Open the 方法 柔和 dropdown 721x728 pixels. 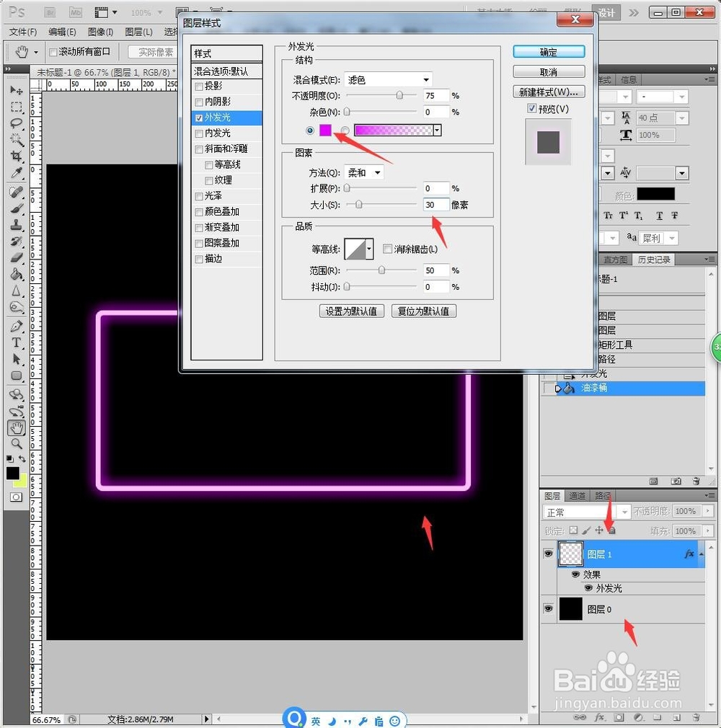[x=363, y=173]
